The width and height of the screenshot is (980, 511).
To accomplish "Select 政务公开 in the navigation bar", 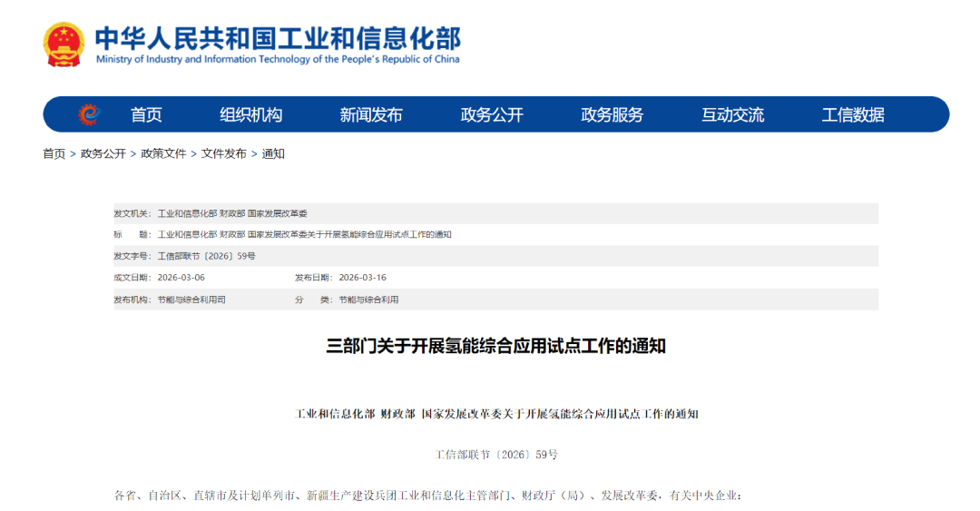I will point(491,115).
